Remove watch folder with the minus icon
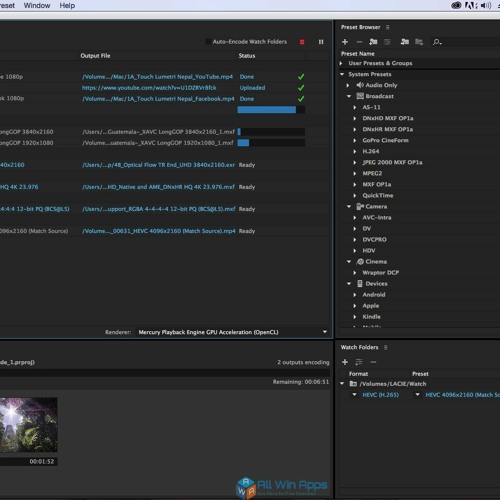500x500 pixels. point(373,362)
